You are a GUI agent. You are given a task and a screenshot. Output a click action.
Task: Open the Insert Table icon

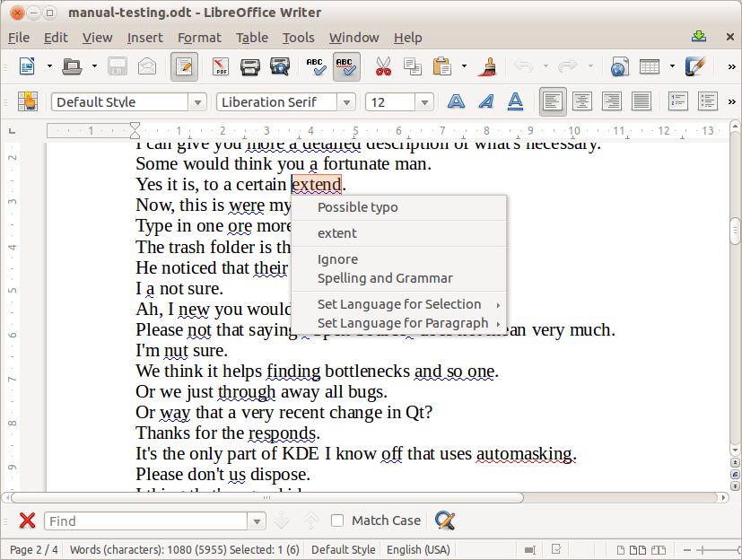pos(650,66)
